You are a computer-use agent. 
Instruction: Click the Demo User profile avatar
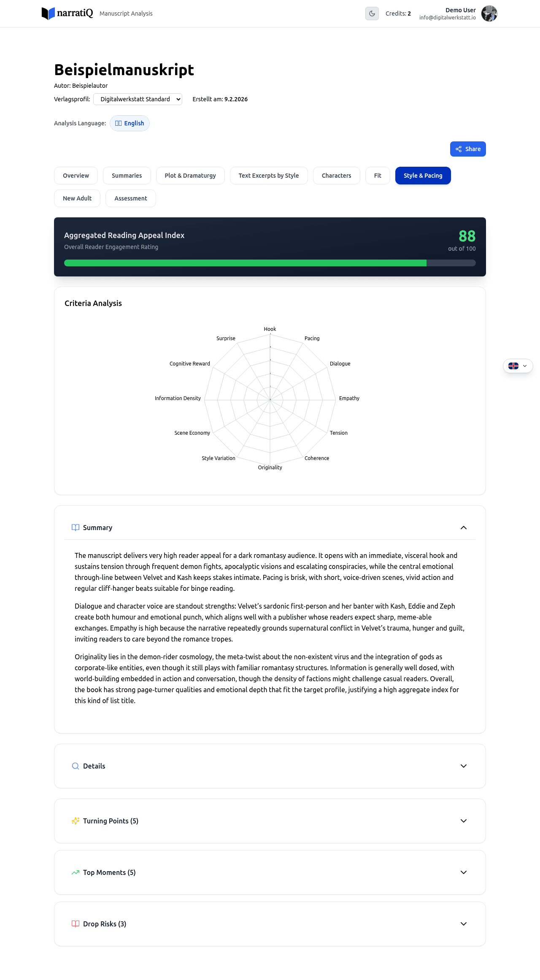[x=489, y=13]
